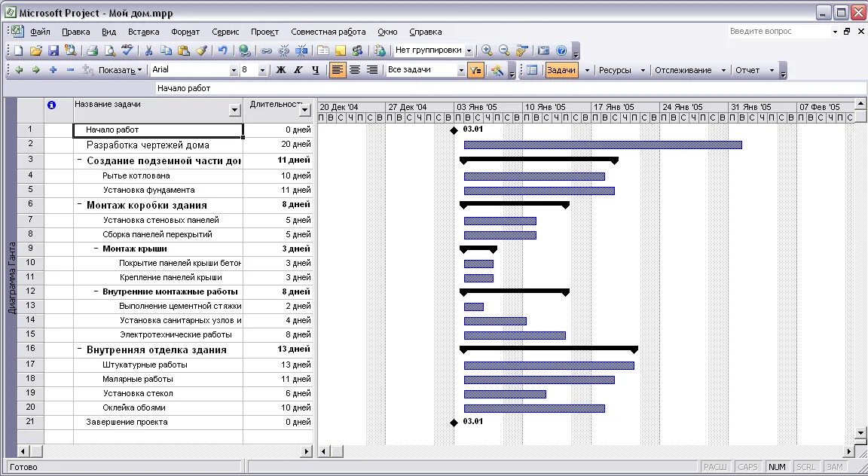Zoom out the Gantt timescale
This screenshot has height=476, width=868.
(x=504, y=50)
